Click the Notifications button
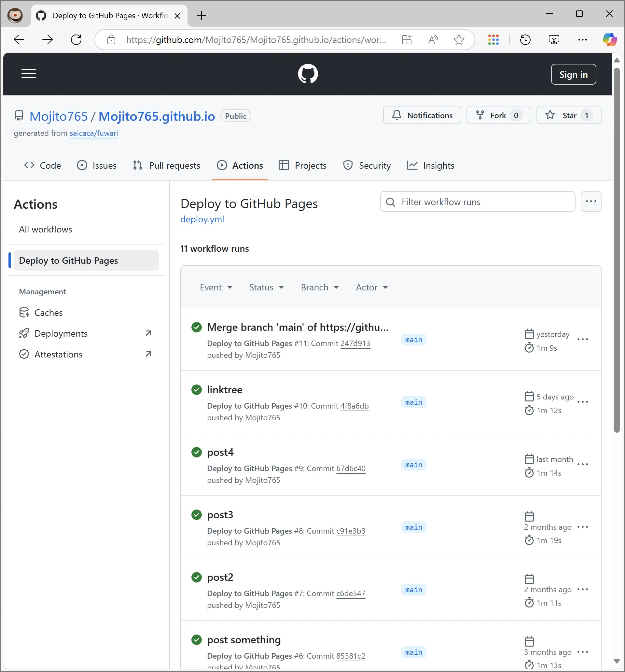The image size is (625, 672). coord(422,115)
